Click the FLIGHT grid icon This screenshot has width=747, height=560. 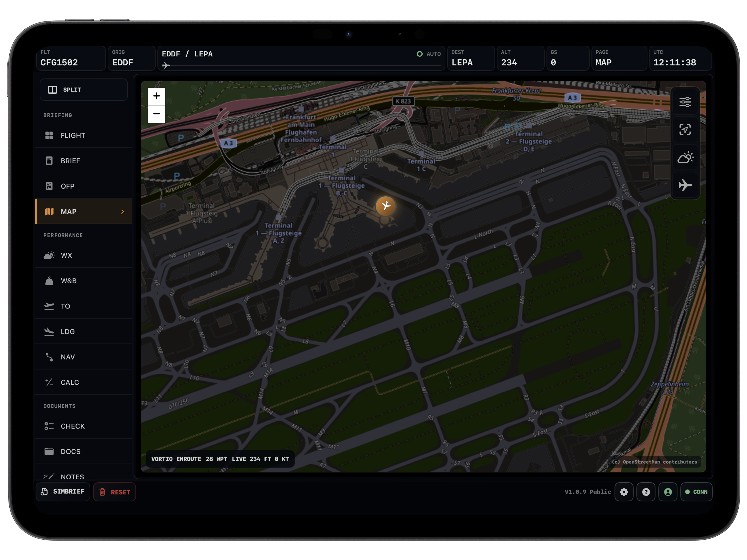coord(49,135)
